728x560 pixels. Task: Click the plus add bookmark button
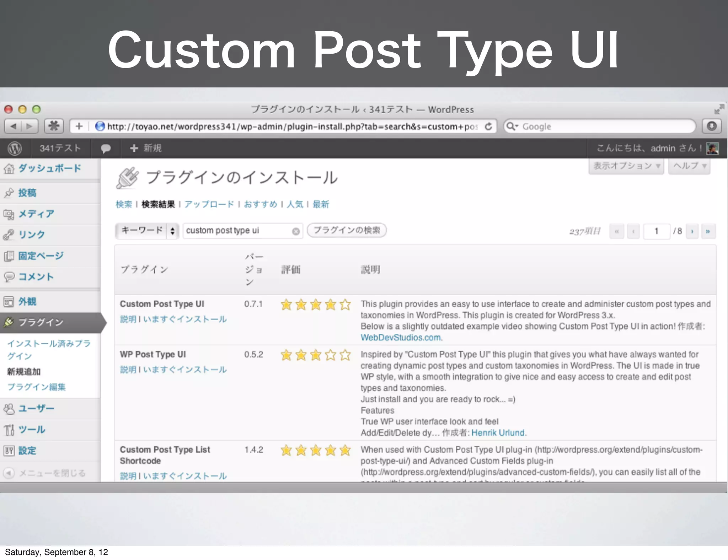click(79, 126)
